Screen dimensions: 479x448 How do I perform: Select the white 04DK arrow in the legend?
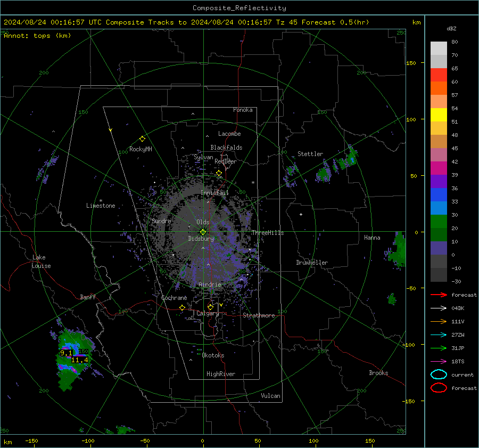[x=439, y=308]
